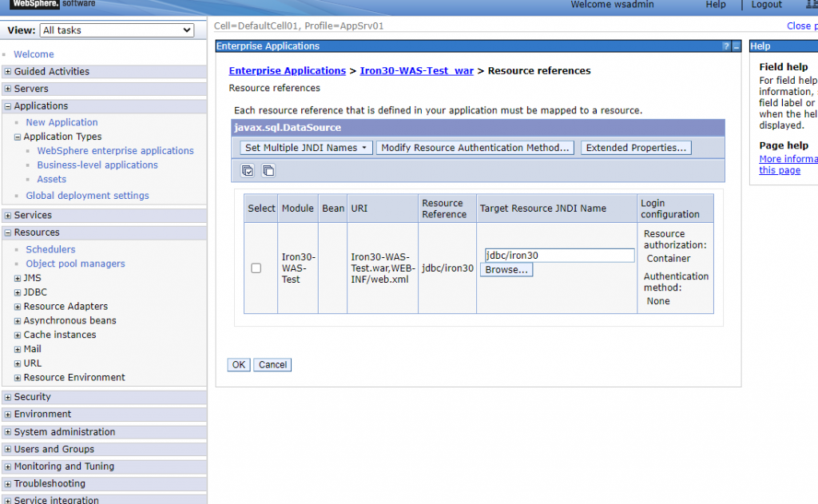
Task: Expand the URL node
Action: click(18, 363)
